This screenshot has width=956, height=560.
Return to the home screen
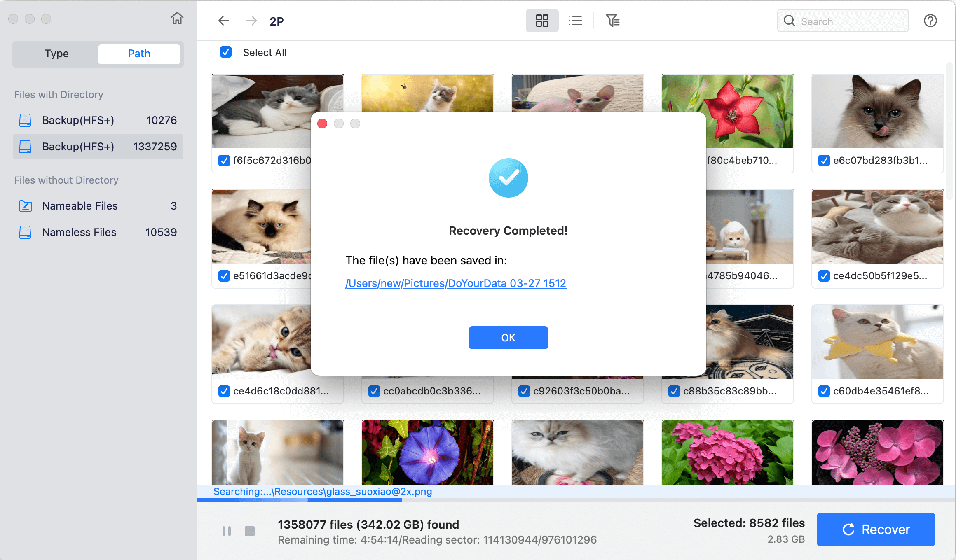click(177, 19)
